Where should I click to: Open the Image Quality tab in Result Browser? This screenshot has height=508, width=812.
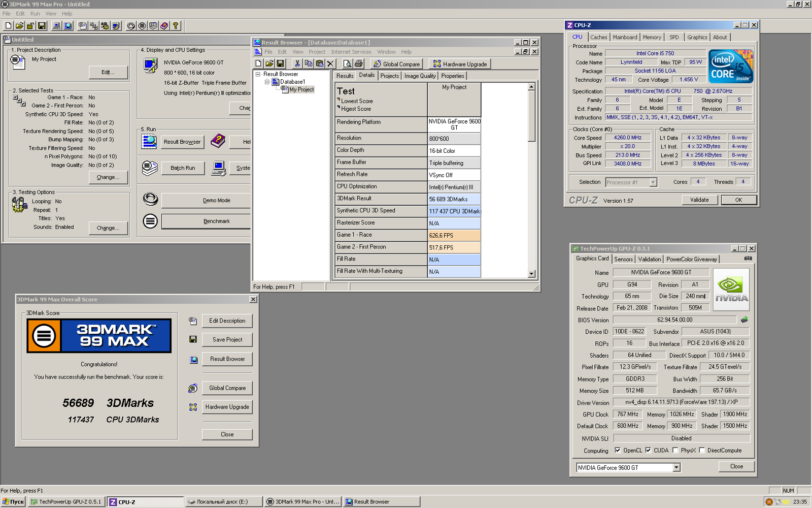pos(420,76)
